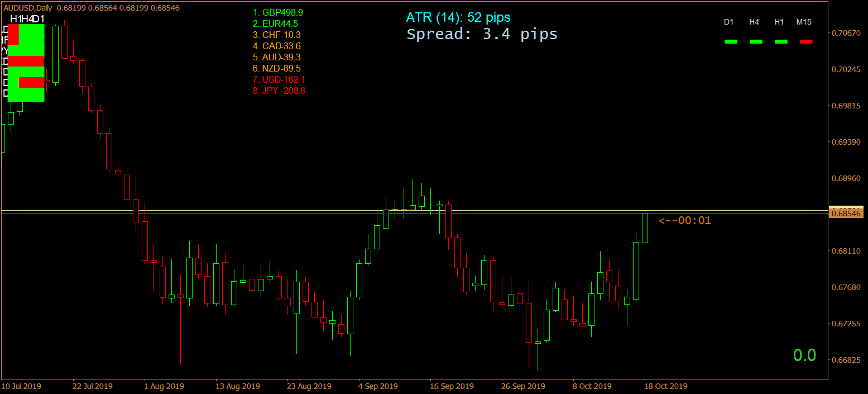Click the H4 timeframe trend label
This screenshot has width=868, height=394.
pos(754,22)
